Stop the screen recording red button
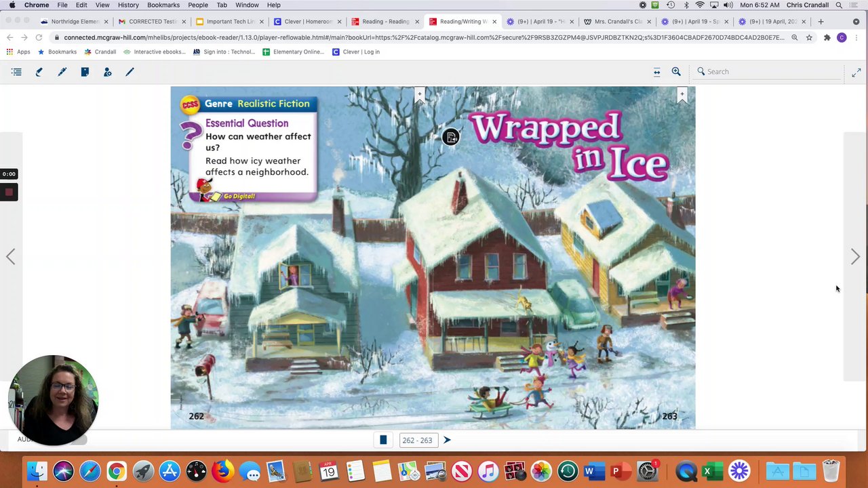The width and height of the screenshot is (868, 488). pyautogui.click(x=9, y=192)
